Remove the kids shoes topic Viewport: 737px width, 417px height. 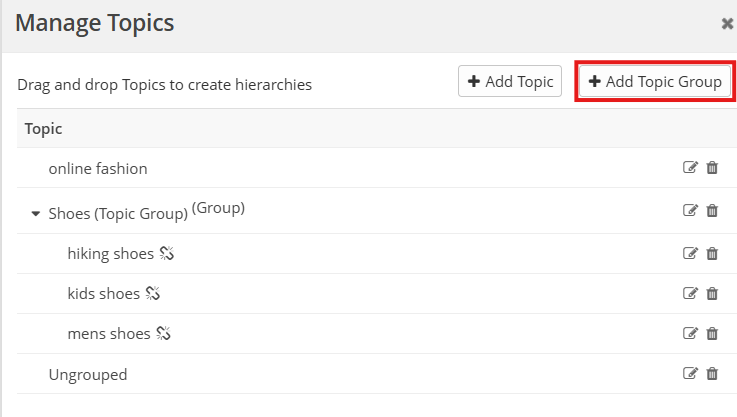point(712,293)
